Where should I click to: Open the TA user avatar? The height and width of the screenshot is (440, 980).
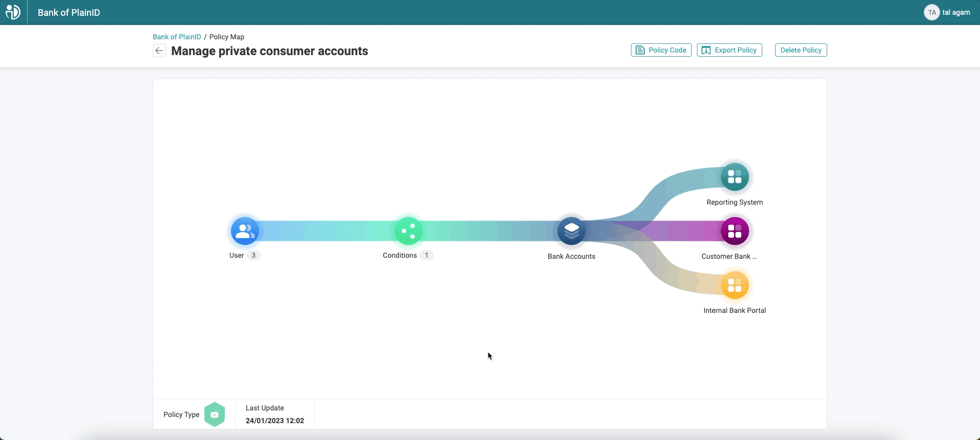[931, 12]
